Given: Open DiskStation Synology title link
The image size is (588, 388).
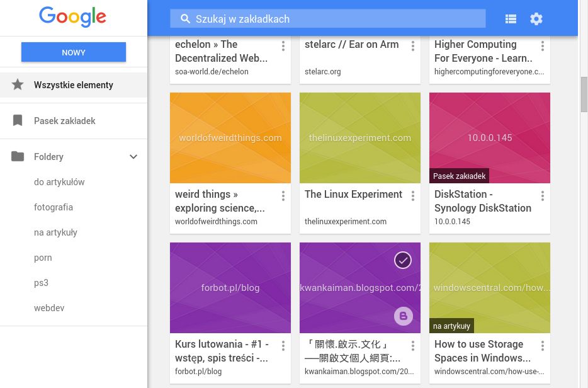Looking at the screenshot, I should coord(483,201).
